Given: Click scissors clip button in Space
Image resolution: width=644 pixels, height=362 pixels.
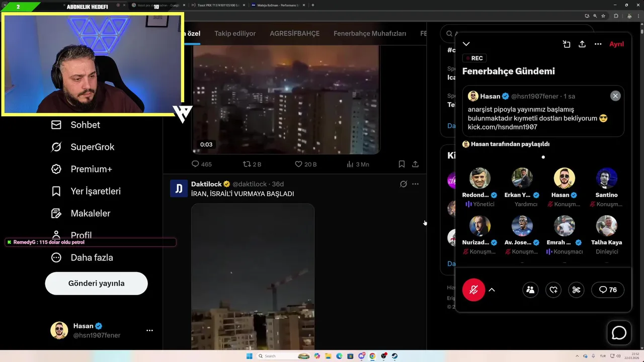Looking at the screenshot, I should [x=577, y=290].
